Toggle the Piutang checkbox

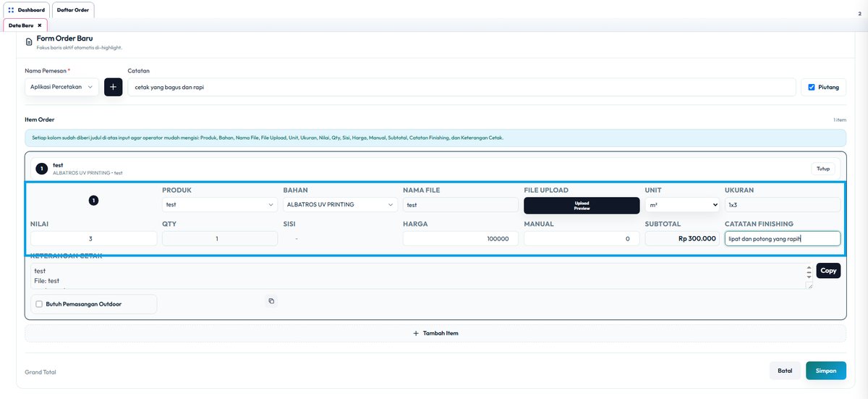click(x=812, y=87)
